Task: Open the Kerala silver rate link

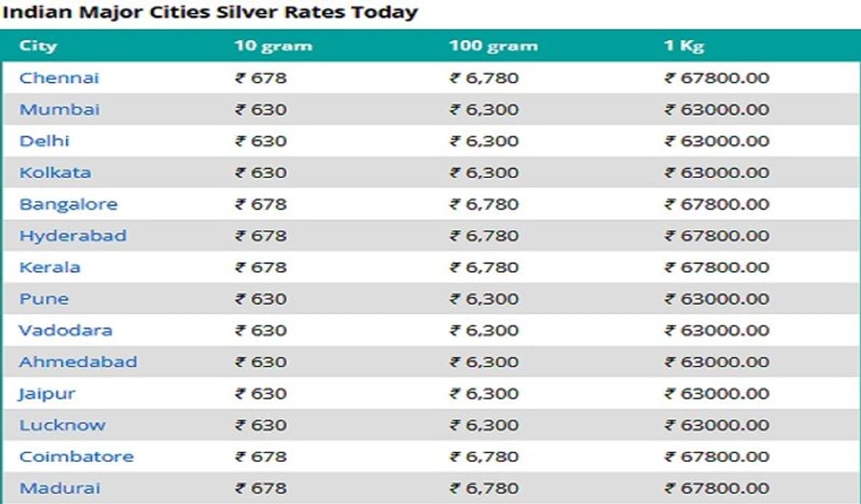Action: pyautogui.click(x=50, y=267)
